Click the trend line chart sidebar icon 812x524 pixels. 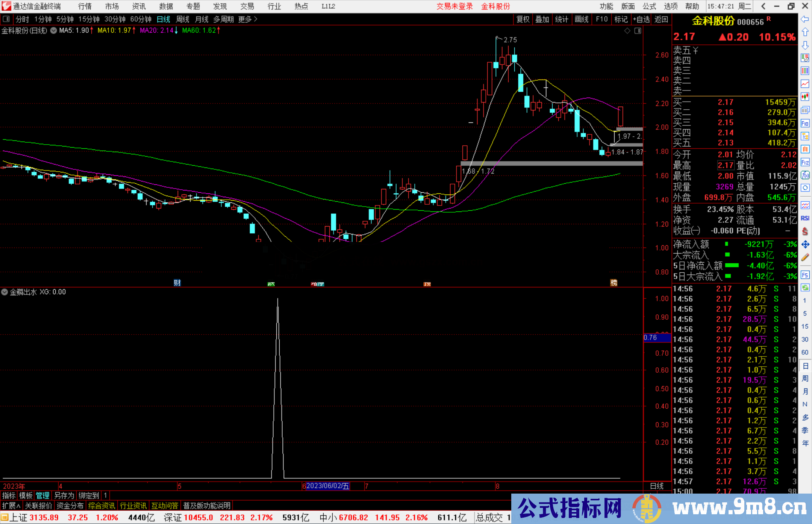805,83
